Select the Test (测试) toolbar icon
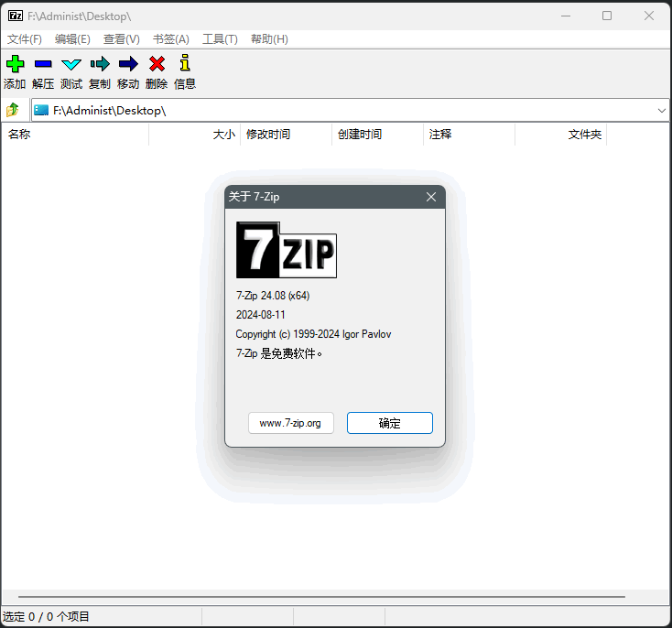The image size is (672, 628). (x=71, y=64)
